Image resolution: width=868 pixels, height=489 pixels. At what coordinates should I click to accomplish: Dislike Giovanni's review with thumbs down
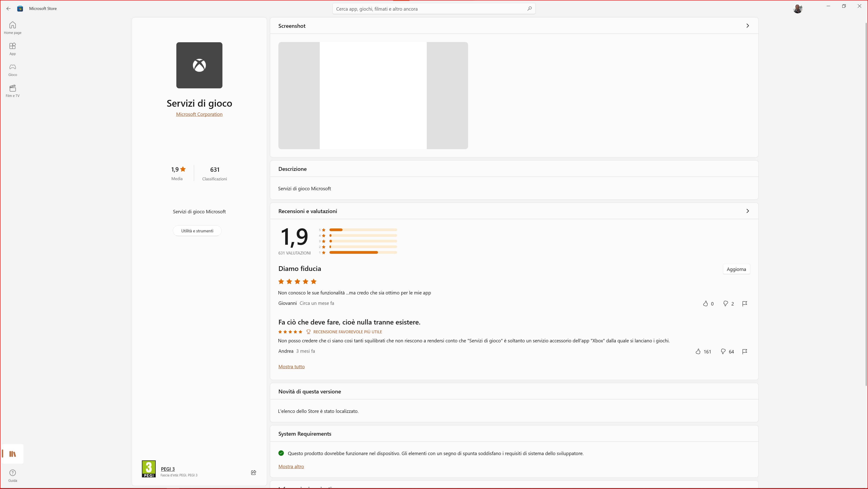[x=726, y=303]
